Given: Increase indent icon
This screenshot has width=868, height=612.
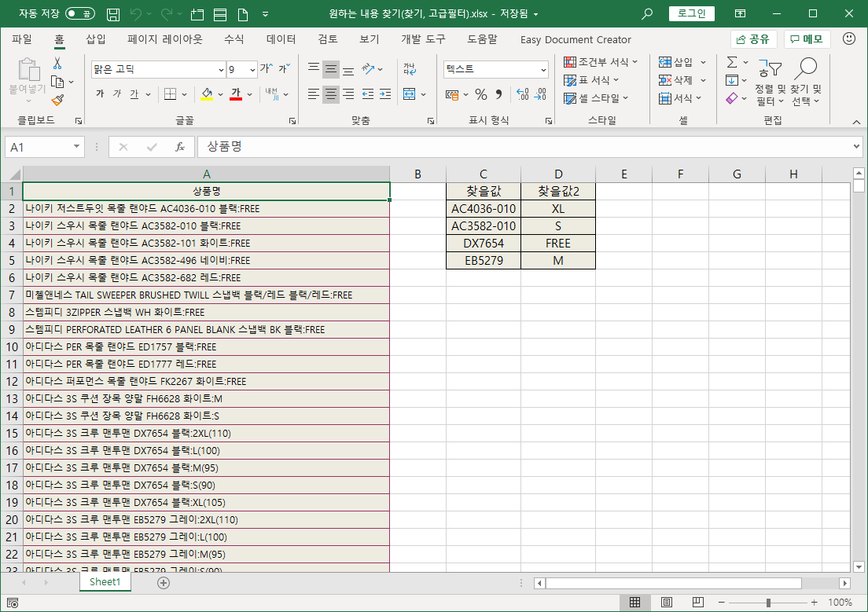Looking at the screenshot, I should pyautogui.click(x=385, y=94).
